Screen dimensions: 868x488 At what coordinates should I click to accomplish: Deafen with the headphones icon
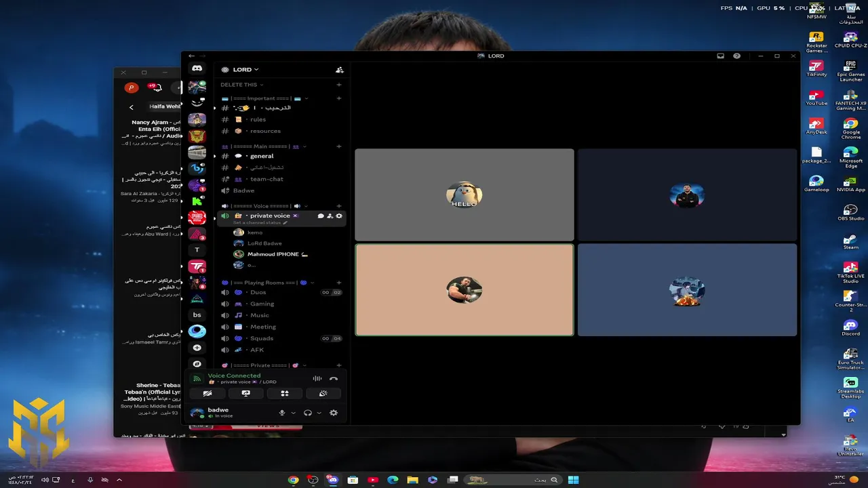pyautogui.click(x=308, y=413)
